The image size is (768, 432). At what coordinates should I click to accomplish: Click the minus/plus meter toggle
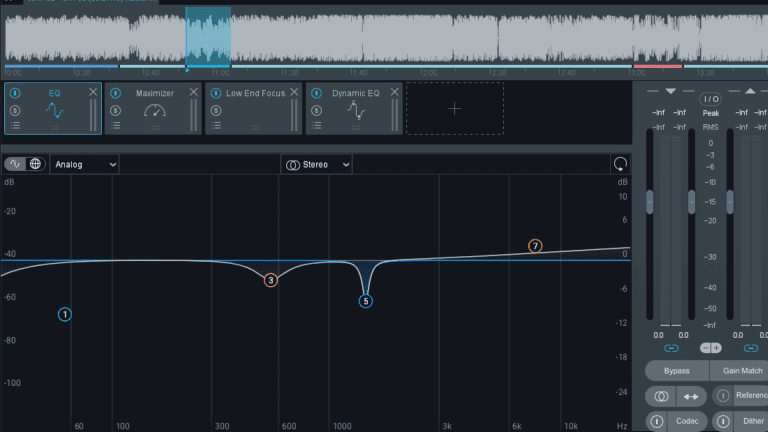coord(711,348)
